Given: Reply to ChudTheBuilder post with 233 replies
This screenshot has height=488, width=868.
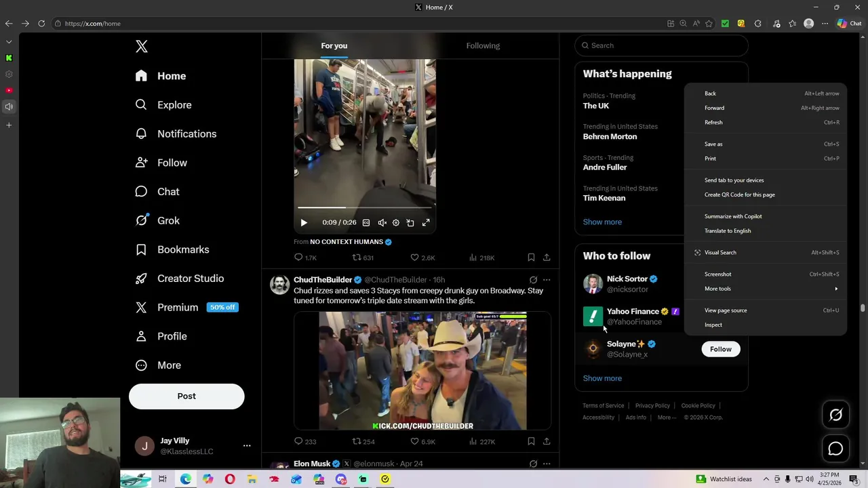Looking at the screenshot, I should (305, 441).
